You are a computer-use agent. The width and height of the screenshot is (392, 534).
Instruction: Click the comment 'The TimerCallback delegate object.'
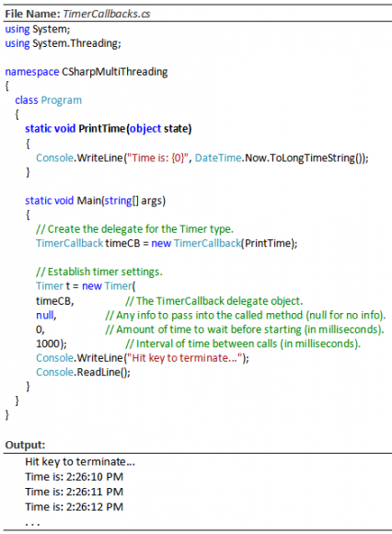pyautogui.click(x=214, y=301)
